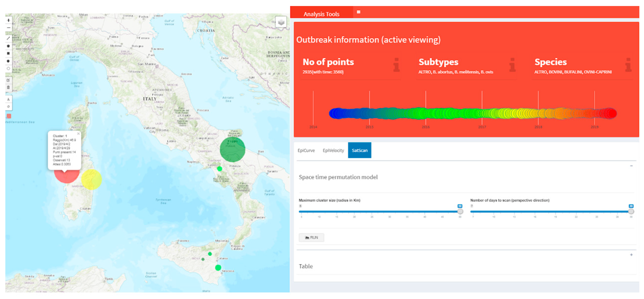Click the delete layers trash icon

(8, 87)
